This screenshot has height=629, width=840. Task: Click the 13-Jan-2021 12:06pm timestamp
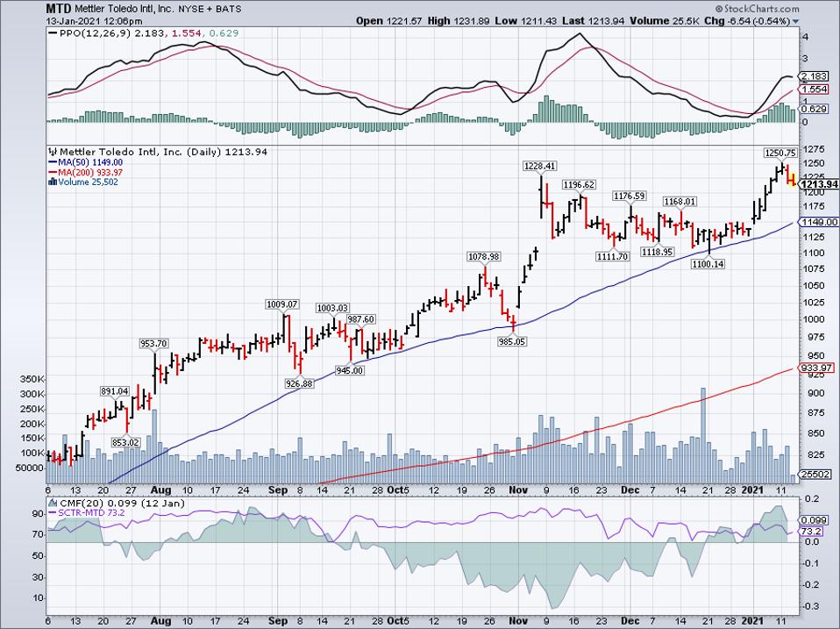[x=95, y=21]
